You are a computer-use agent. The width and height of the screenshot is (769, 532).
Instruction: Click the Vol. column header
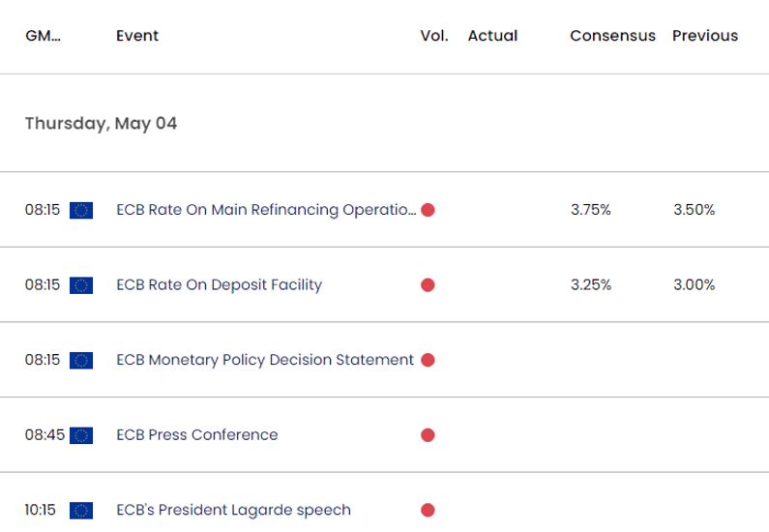[434, 36]
